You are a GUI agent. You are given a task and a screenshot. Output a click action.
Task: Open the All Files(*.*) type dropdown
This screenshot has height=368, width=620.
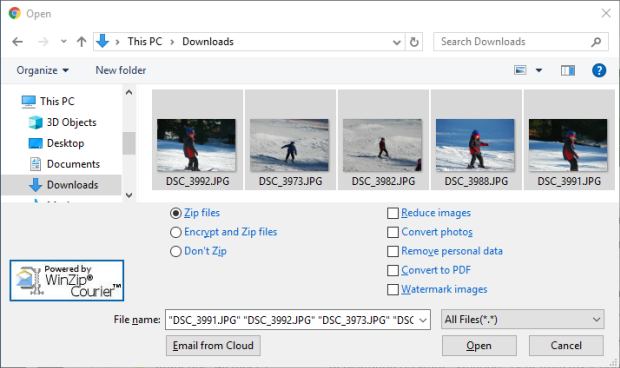click(522, 319)
